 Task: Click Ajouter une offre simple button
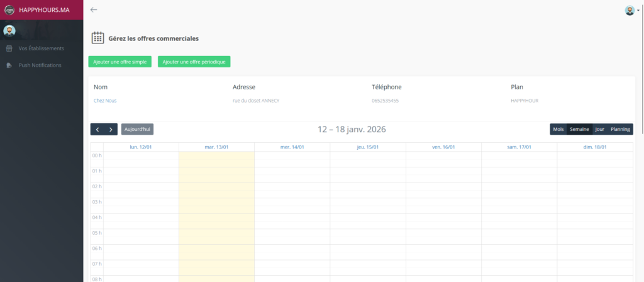click(119, 62)
